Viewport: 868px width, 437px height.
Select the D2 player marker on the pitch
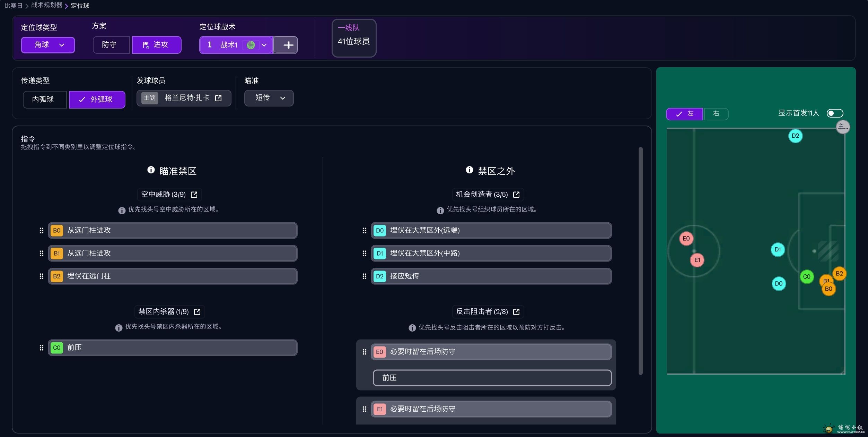[x=795, y=136]
